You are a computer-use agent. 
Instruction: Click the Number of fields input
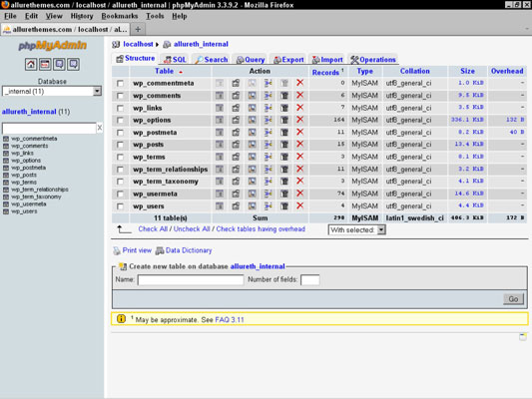310,280
